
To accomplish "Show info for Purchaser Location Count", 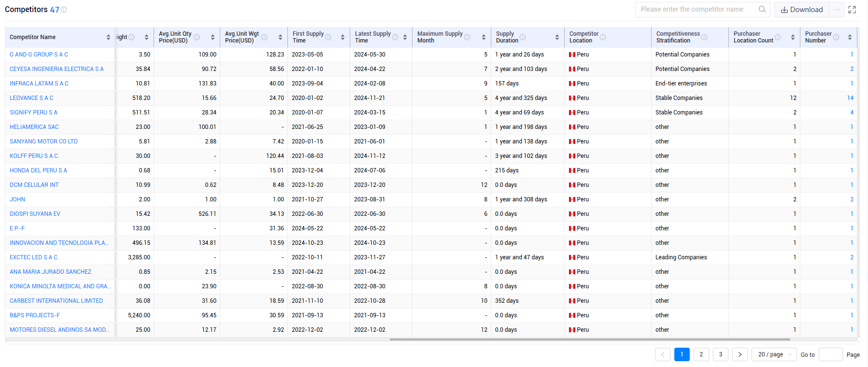I will pos(778,37).
